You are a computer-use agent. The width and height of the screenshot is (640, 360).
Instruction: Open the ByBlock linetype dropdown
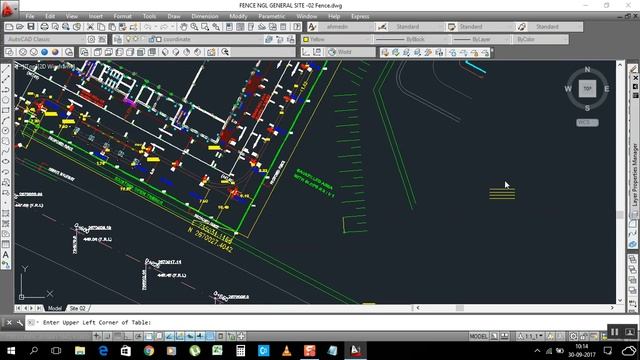click(x=412, y=39)
